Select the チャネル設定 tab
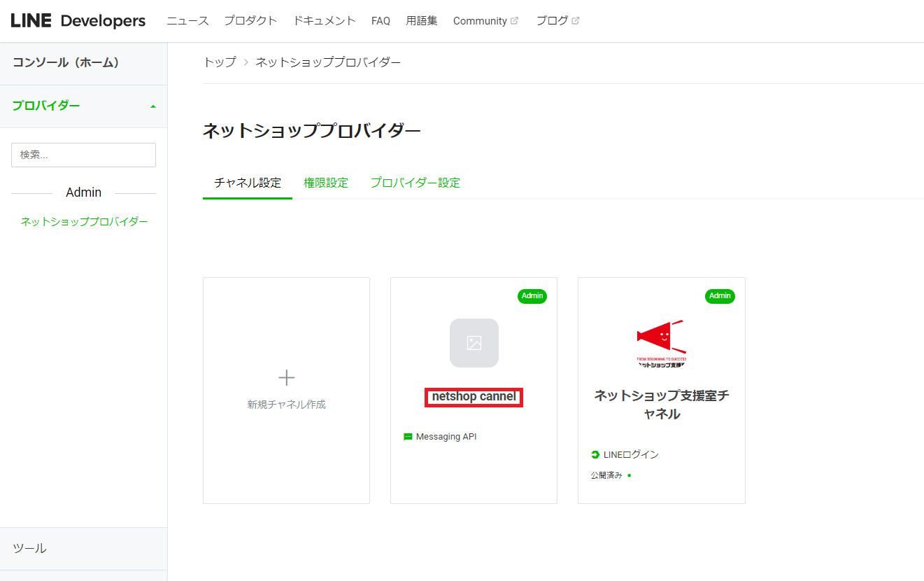The width and height of the screenshot is (924, 581). click(x=248, y=183)
